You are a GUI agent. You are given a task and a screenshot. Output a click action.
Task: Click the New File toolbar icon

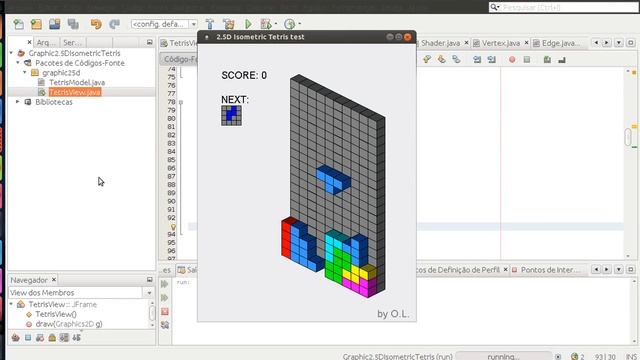(x=18, y=24)
